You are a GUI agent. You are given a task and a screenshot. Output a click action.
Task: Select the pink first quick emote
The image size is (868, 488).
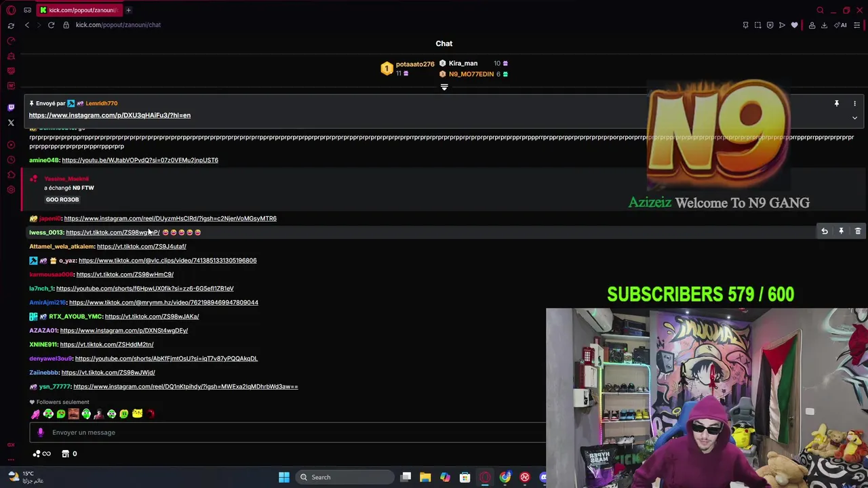coord(35,414)
